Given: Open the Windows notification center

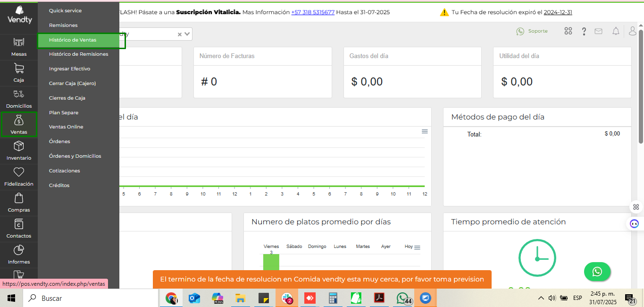Looking at the screenshot, I should (630, 298).
